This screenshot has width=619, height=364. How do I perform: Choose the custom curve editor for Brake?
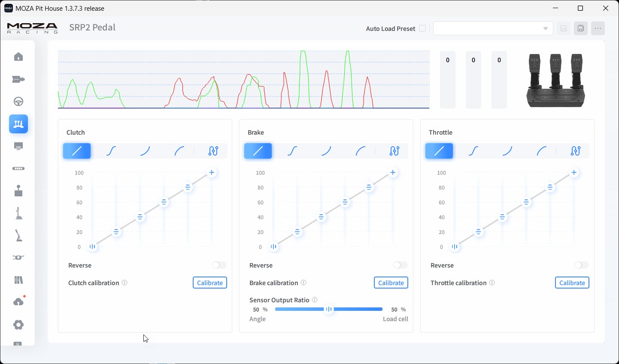click(394, 151)
